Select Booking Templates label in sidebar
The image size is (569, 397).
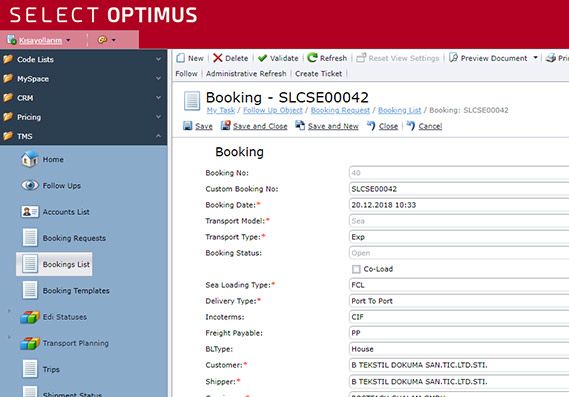pyautogui.click(x=76, y=291)
